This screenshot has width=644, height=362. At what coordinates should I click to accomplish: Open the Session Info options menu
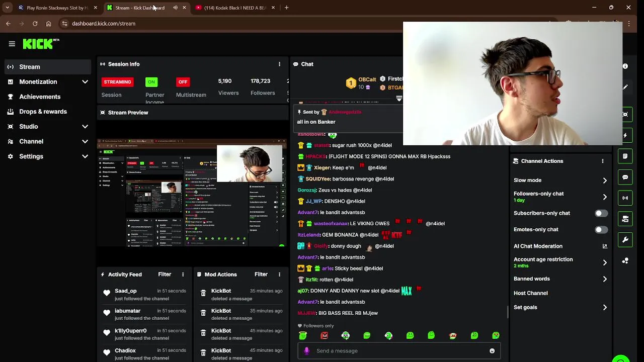279,64
